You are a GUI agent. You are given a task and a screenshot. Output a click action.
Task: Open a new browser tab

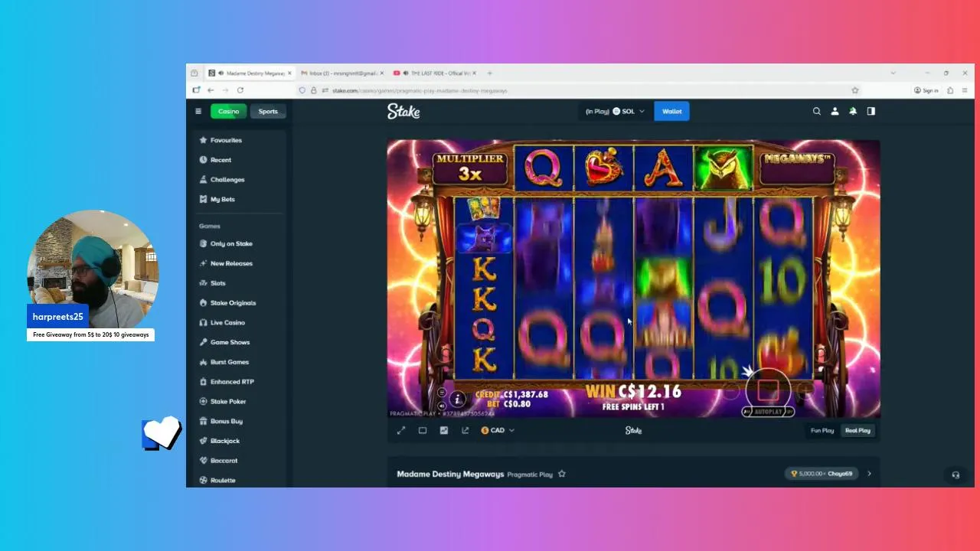(x=490, y=73)
